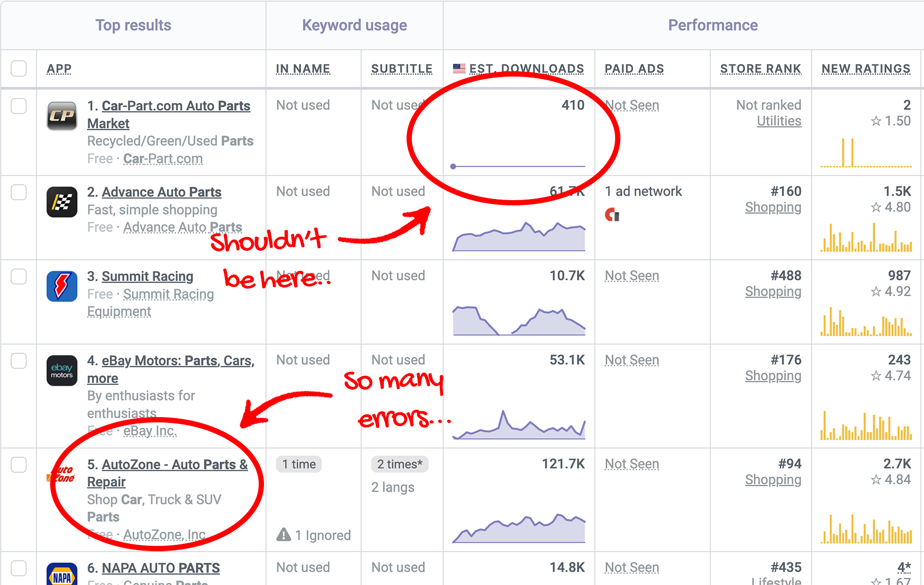Viewport: 924px width, 585px height.
Task: Click the US flag icon in Est. Downloads header
Action: tap(459, 69)
